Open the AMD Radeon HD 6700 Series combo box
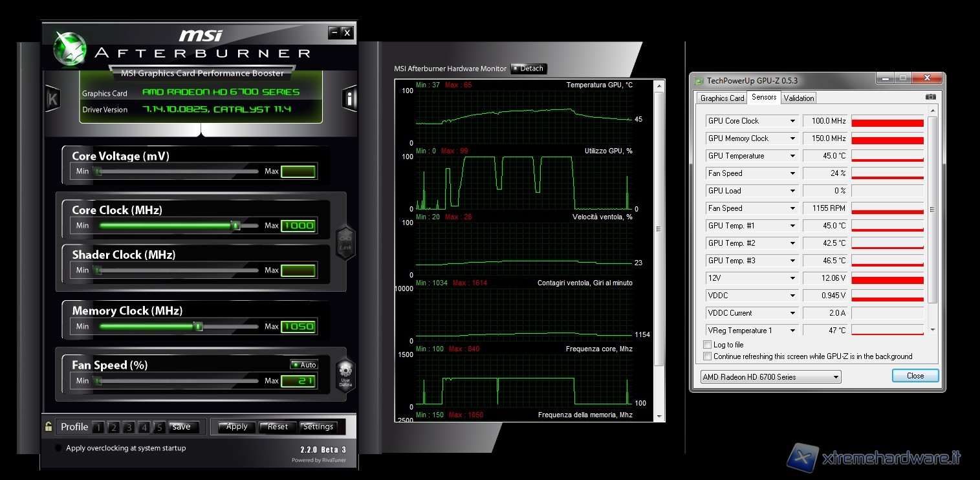 click(771, 377)
